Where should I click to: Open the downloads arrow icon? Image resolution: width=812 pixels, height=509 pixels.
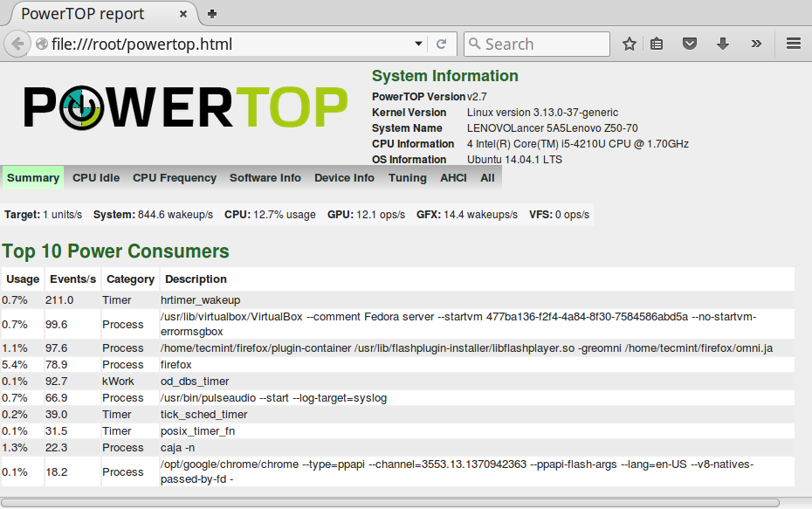point(723,44)
